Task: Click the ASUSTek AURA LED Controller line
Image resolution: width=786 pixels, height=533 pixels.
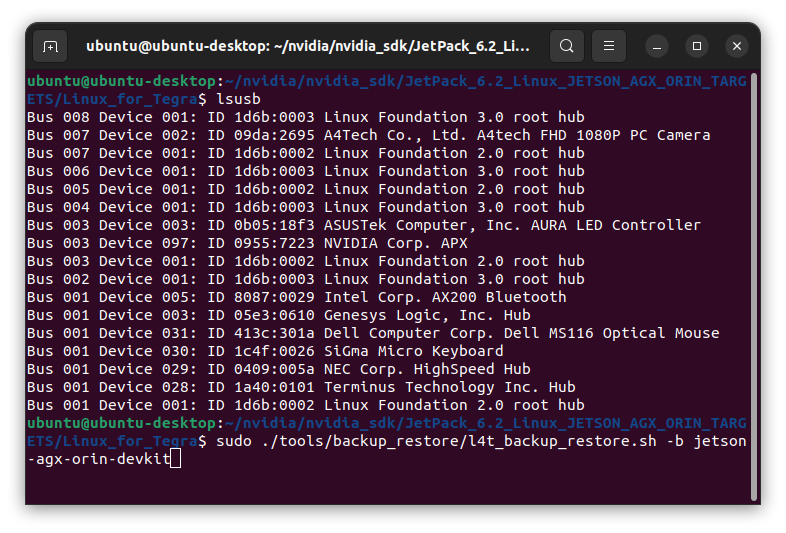Action: coord(364,225)
